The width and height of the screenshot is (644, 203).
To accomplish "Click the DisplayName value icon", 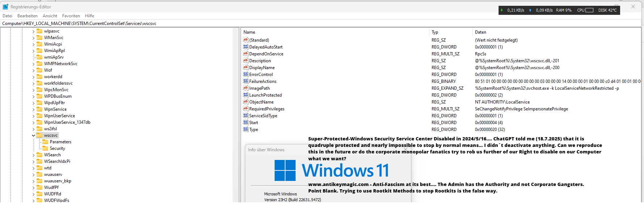I will 246,67.
